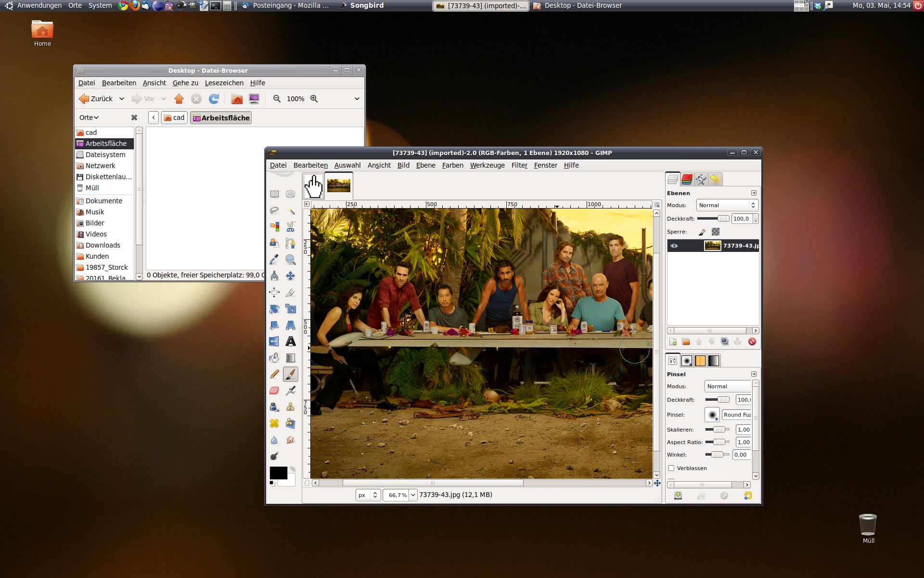Select the Color Picker eyedropper tool

coord(274,260)
